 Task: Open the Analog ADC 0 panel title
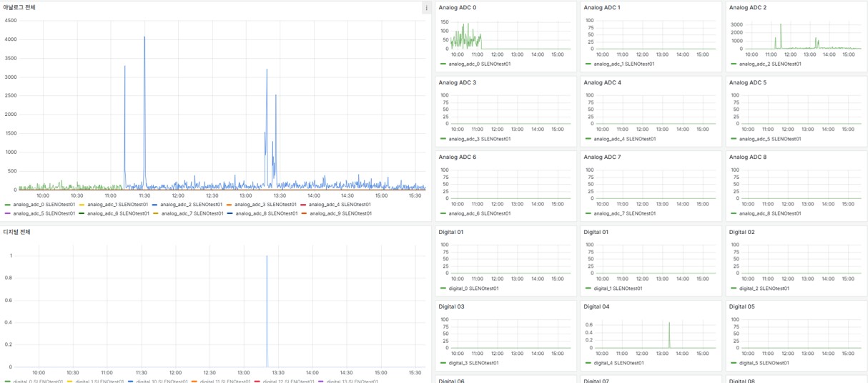(457, 8)
